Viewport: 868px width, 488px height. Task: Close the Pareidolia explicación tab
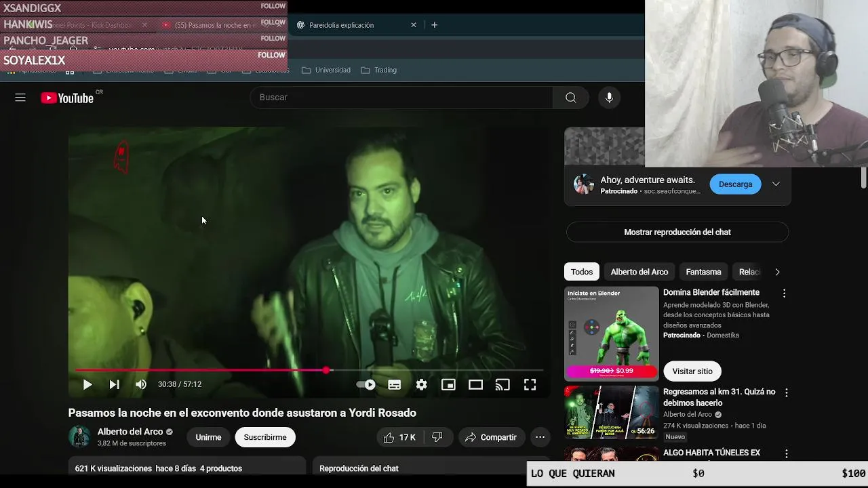(x=414, y=25)
